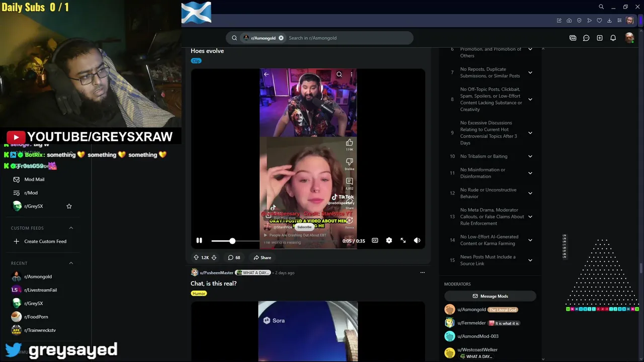Downvote the 'Hoes evolve' post
This screenshot has width=644, height=362.
[x=214, y=257]
